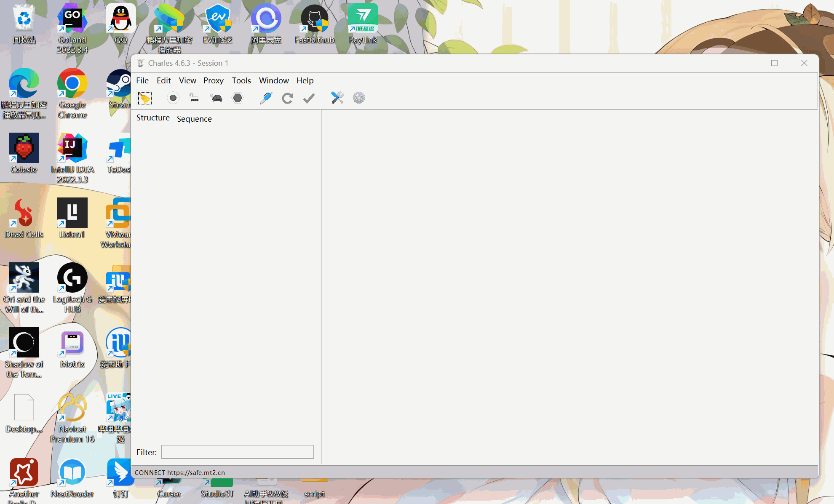Open Settings via the gear icon
The height and width of the screenshot is (504, 834).
359,98
